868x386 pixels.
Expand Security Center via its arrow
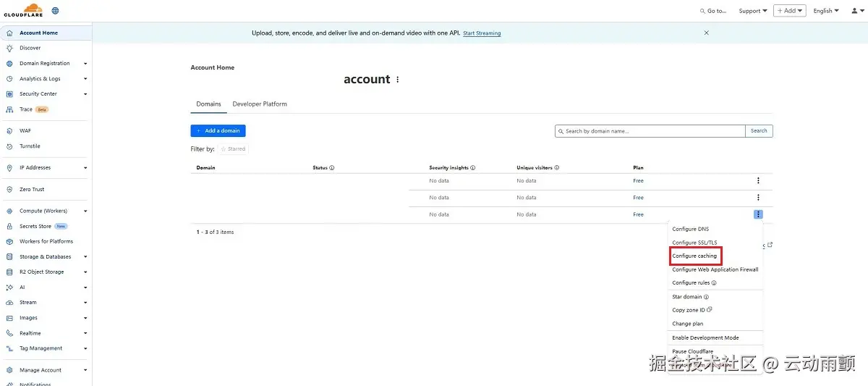85,94
